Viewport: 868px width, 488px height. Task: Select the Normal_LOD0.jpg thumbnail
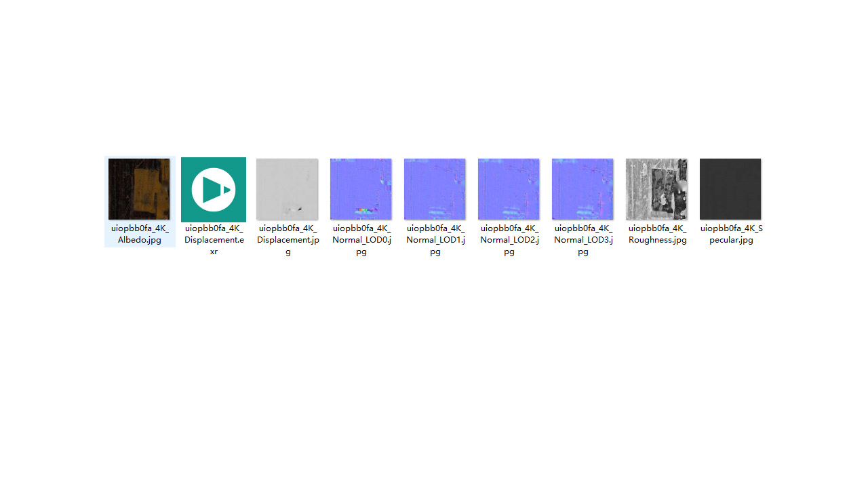point(361,189)
